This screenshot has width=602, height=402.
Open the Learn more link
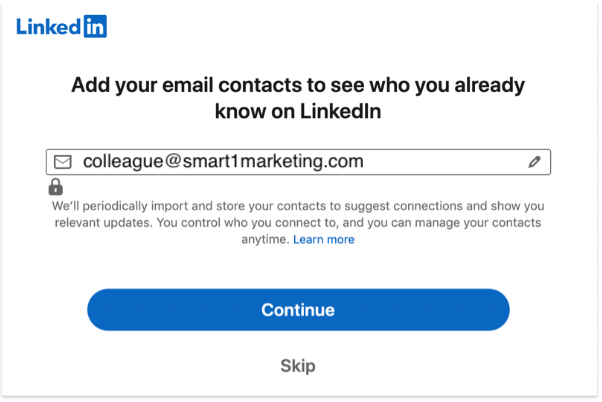[x=324, y=240]
